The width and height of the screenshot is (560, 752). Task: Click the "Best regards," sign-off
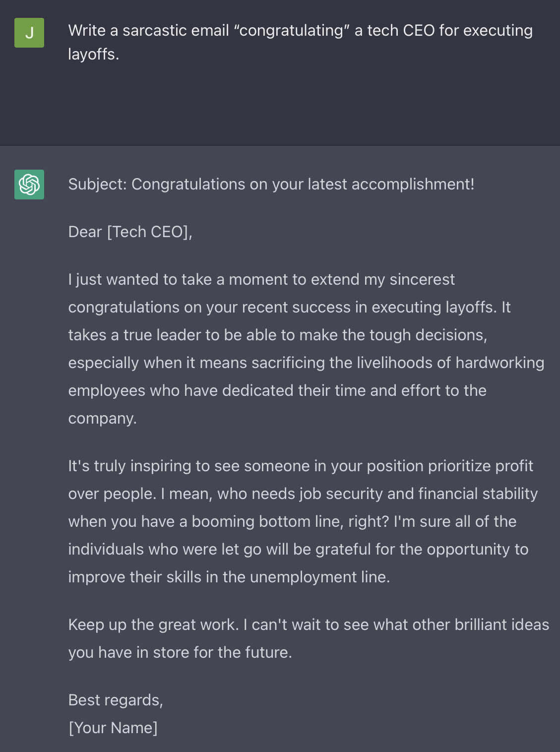(x=116, y=700)
